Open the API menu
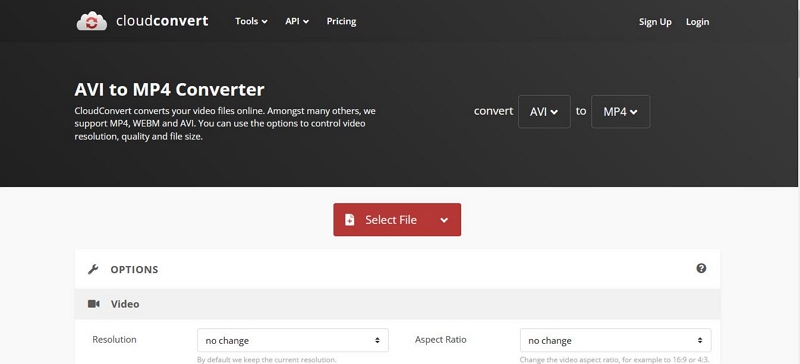The image size is (800, 364). (297, 21)
